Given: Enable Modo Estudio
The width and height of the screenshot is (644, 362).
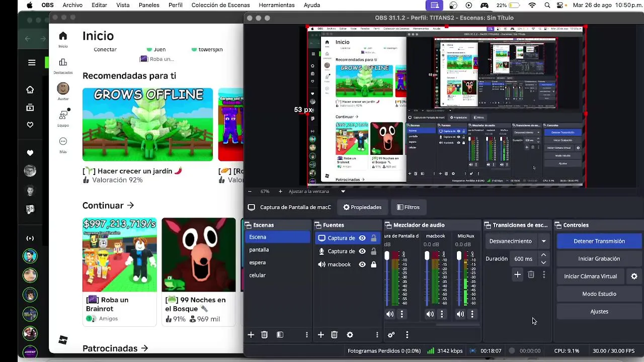Looking at the screenshot, I should 599,294.
